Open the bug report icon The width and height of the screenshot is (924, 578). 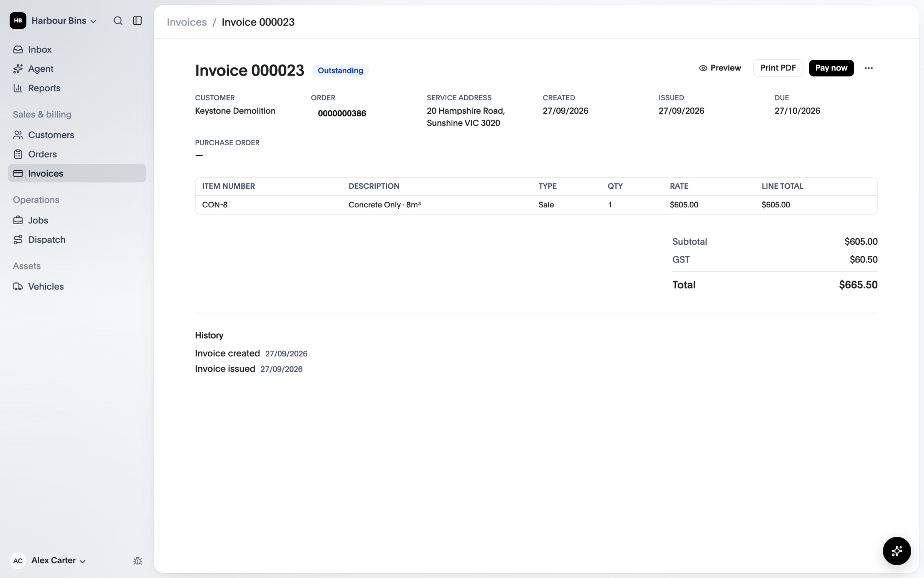pyautogui.click(x=137, y=561)
